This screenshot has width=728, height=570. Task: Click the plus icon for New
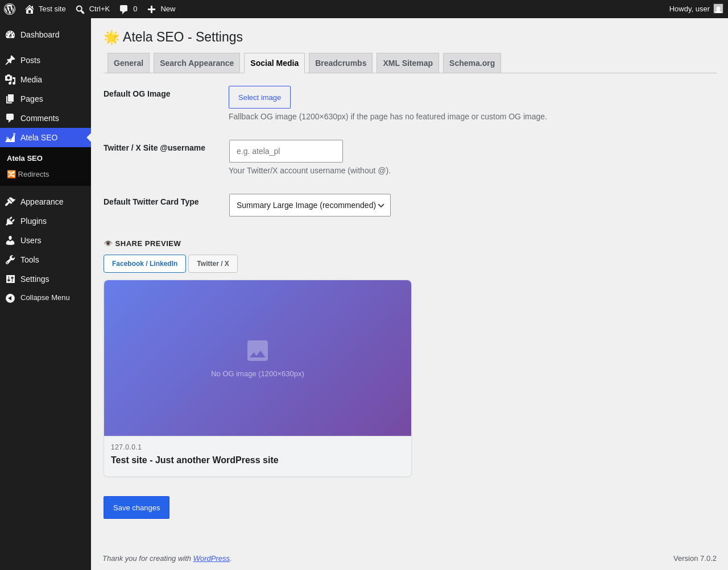[x=151, y=9]
